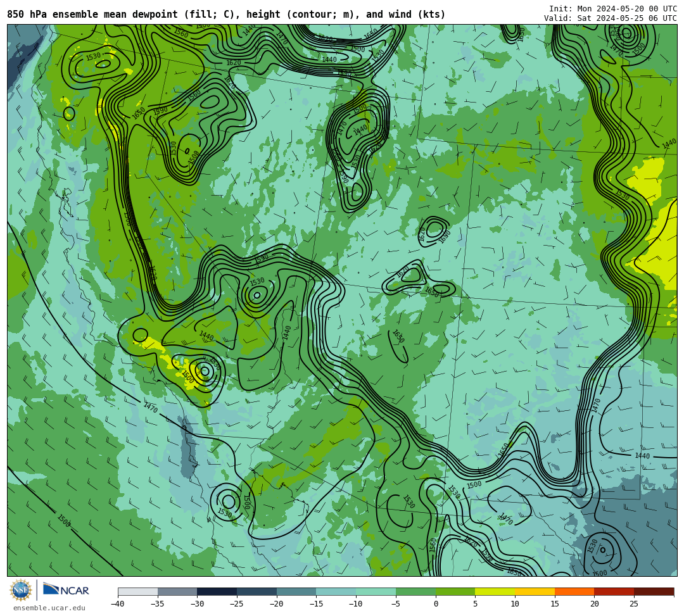Click the yellow-green 5 to 10 colorbar swatch
Image resolution: width=684 pixels, height=616 pixels.
coord(495,591)
